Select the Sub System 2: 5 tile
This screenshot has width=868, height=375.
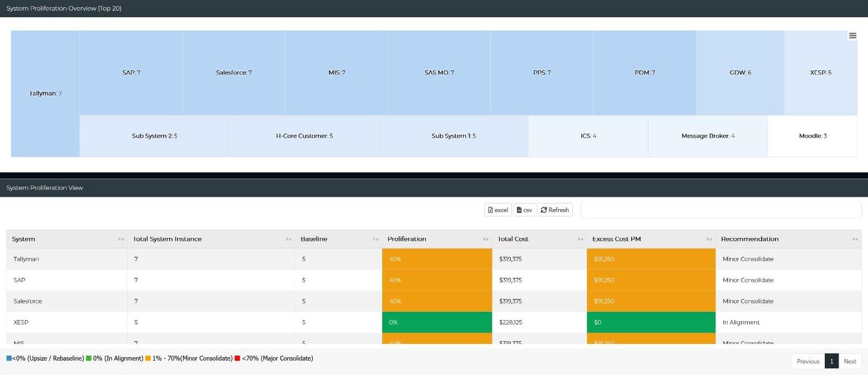pos(155,136)
